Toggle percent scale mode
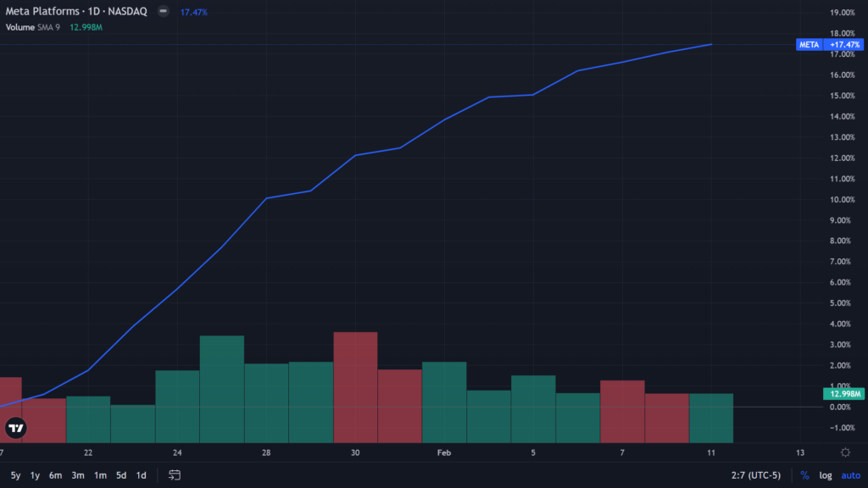This screenshot has width=868, height=488. click(804, 475)
